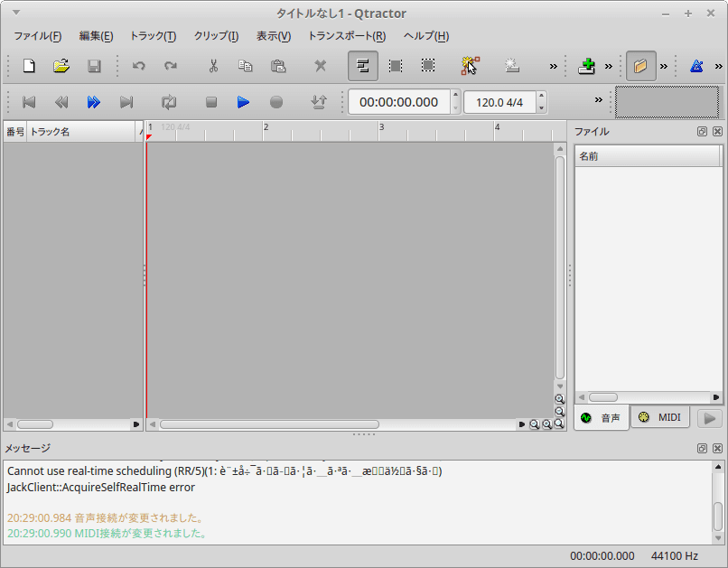Cut selection with scissors icon
The width and height of the screenshot is (728, 568).
213,66
